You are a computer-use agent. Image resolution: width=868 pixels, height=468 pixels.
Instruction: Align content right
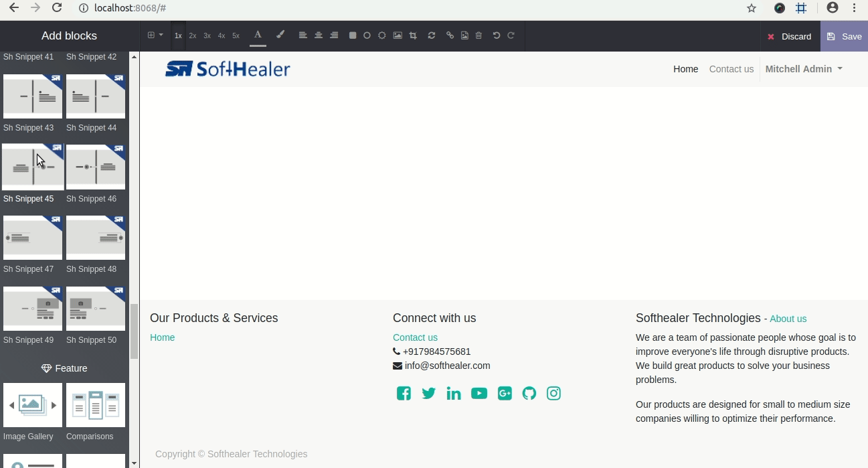(x=334, y=35)
